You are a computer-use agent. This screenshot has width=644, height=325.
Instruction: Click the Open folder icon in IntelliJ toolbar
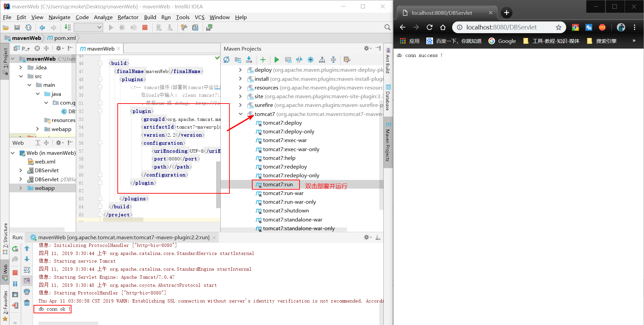point(6,27)
